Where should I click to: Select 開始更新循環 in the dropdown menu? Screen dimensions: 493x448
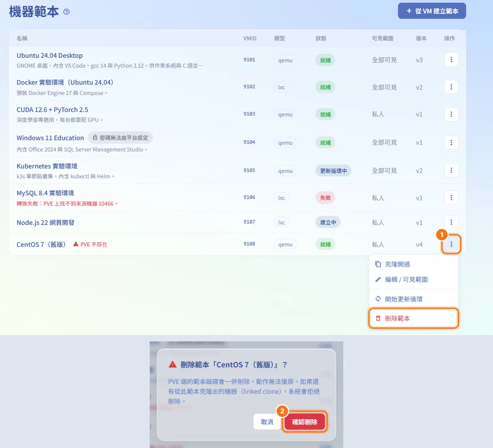tap(414, 299)
